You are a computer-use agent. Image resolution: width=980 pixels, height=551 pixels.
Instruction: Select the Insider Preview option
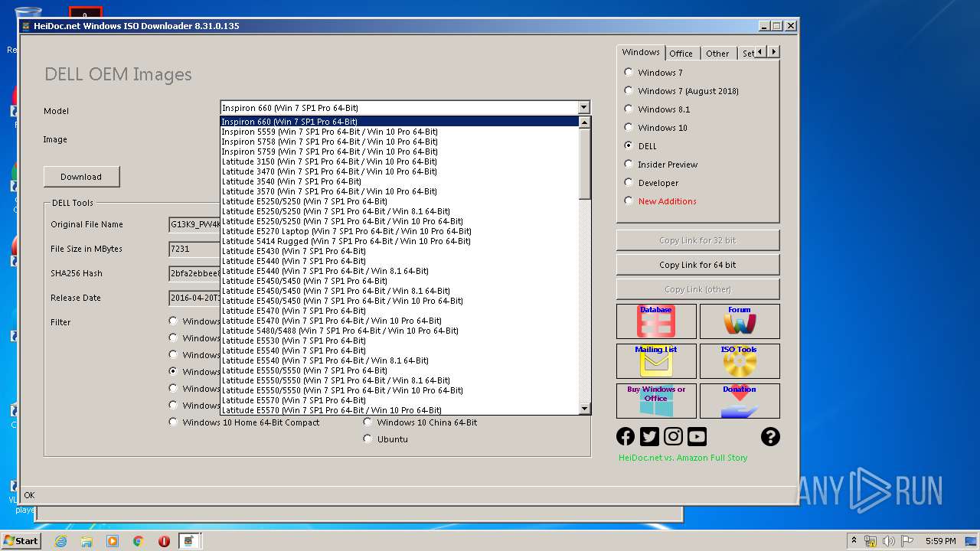pyautogui.click(x=629, y=164)
